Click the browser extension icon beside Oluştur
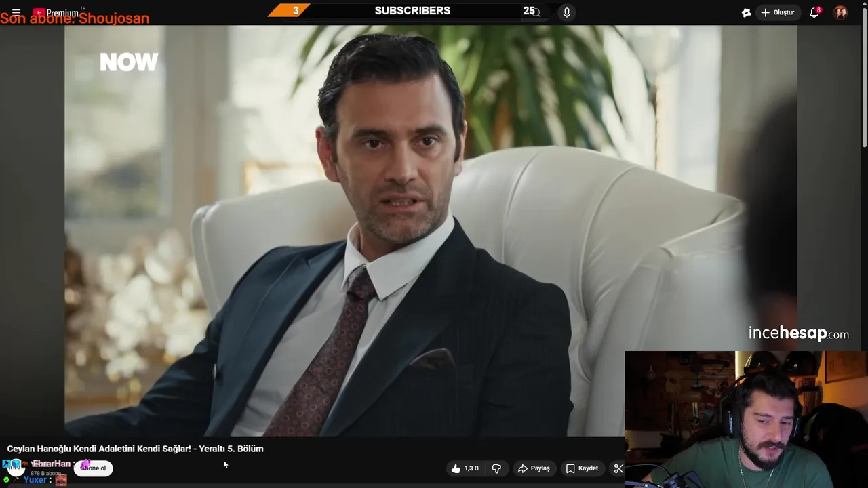The image size is (868, 488). tap(746, 12)
